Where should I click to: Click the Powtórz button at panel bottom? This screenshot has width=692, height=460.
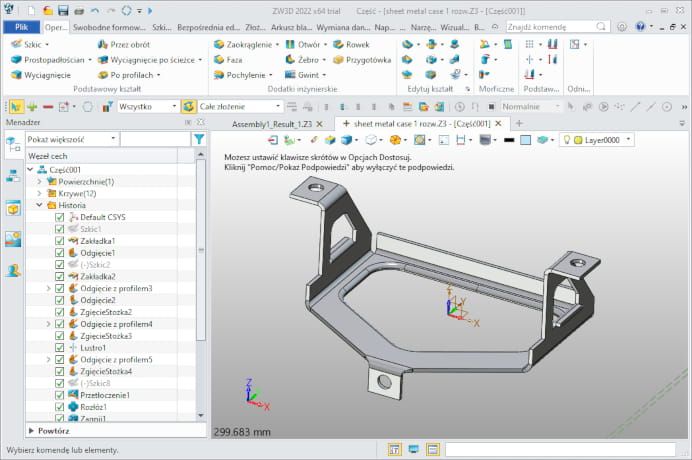tap(53, 431)
